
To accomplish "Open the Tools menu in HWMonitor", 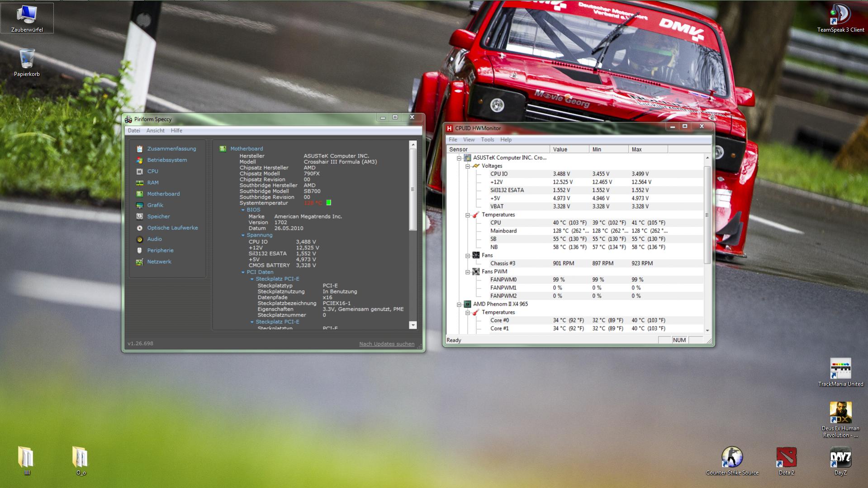I will tap(487, 140).
